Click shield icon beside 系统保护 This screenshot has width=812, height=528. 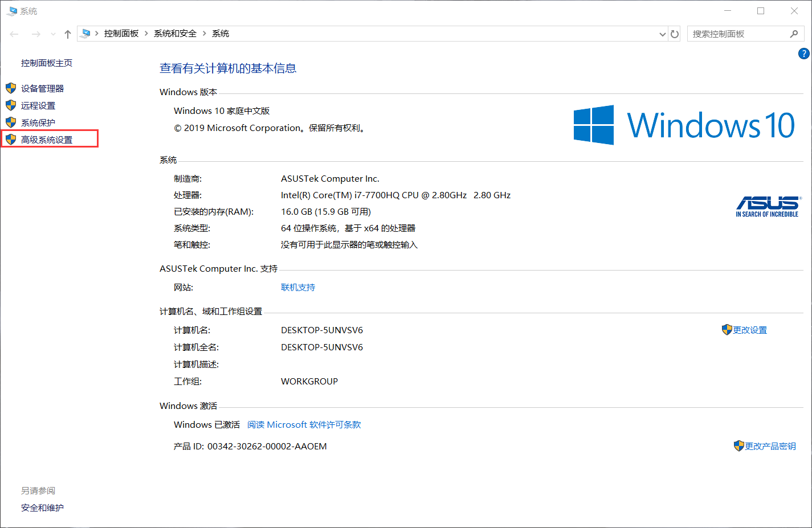point(11,122)
